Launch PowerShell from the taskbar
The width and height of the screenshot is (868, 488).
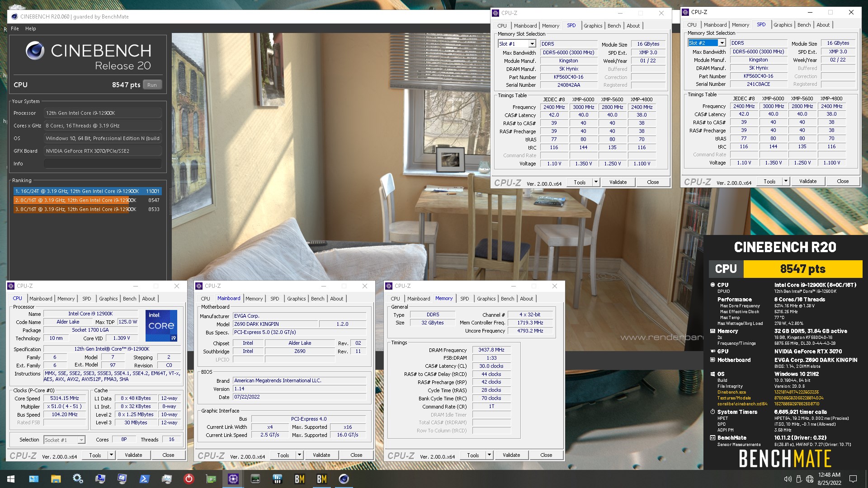(144, 479)
